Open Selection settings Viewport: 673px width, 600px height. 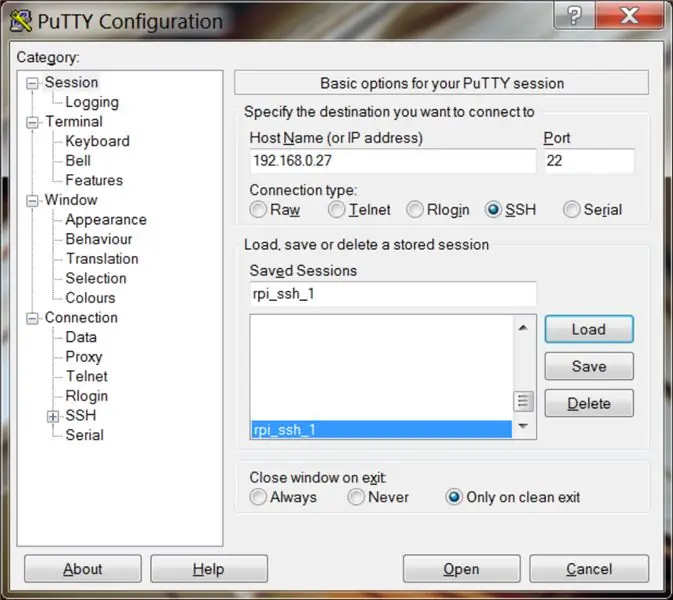[x=96, y=279]
